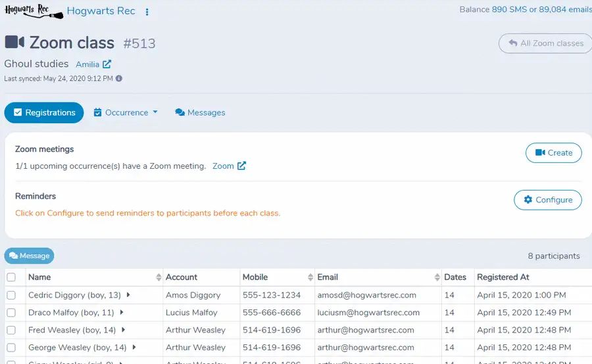Check the box for Cedric Diggory
This screenshot has height=364, width=592.
[x=11, y=295]
